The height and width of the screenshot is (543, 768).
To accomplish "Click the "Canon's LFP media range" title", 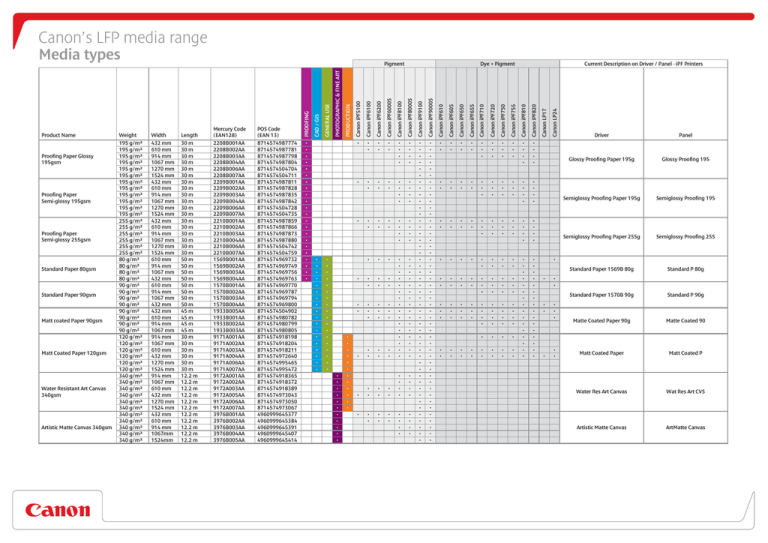I will click(x=122, y=38).
